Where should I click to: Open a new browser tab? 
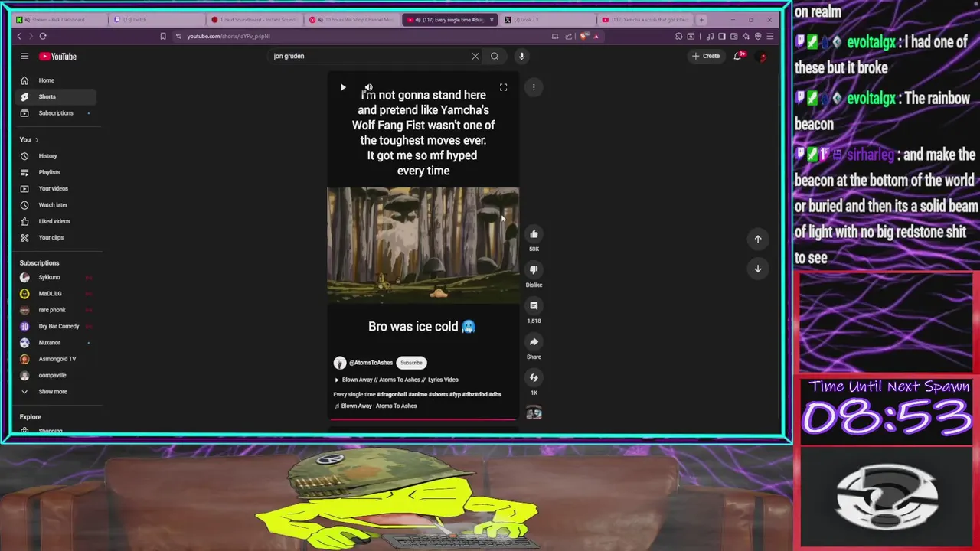click(x=701, y=19)
